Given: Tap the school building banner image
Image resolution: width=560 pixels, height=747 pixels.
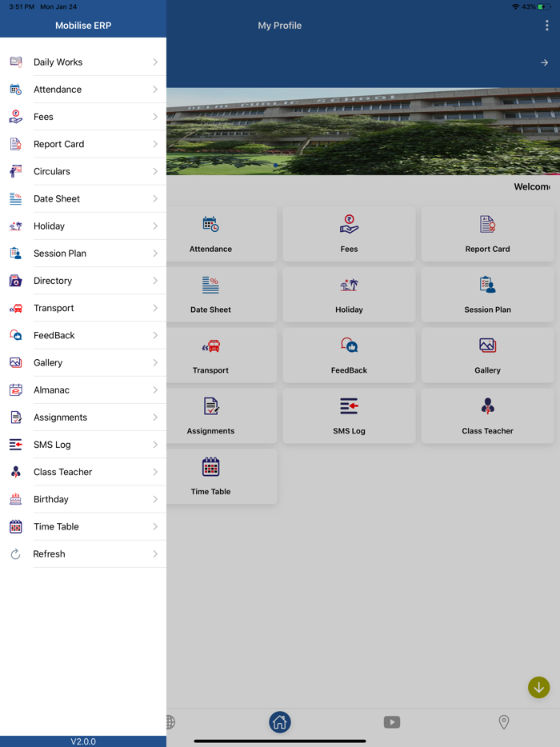Looking at the screenshot, I should pos(363,131).
